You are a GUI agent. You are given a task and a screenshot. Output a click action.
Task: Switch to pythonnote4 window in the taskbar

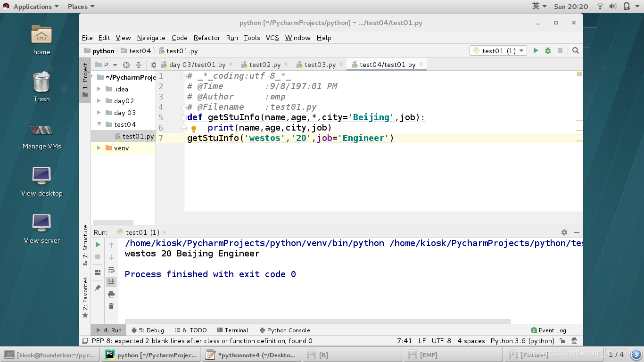[252, 355]
